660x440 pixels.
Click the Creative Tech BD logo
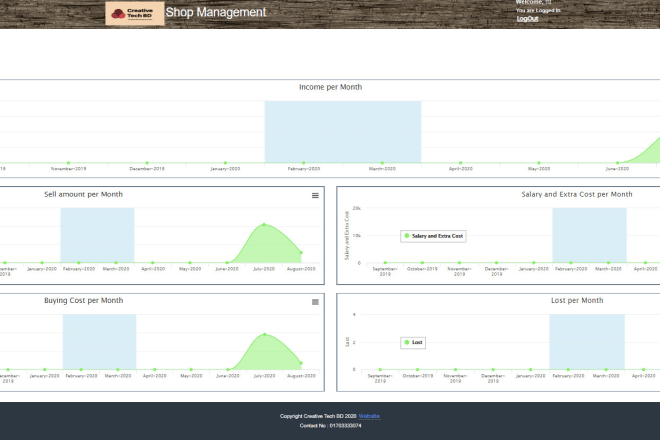point(135,13)
